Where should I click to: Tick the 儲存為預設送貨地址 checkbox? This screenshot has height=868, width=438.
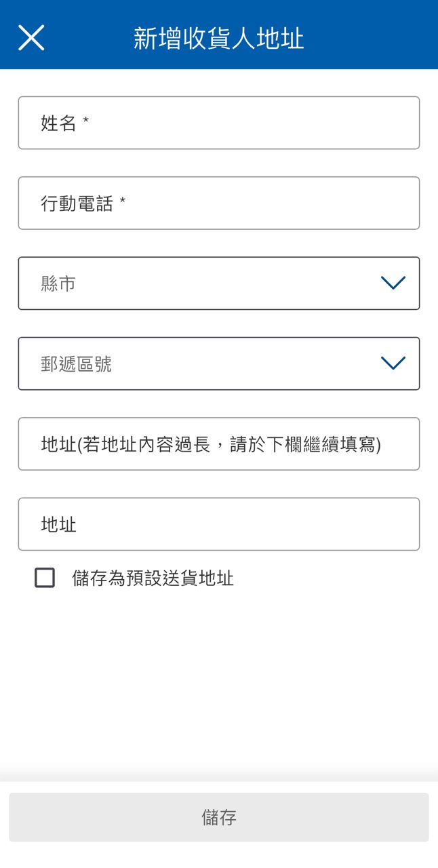[x=45, y=578]
